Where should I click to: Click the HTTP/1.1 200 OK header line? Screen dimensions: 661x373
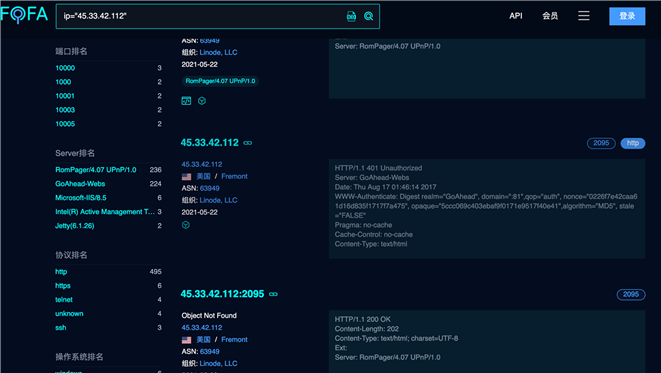click(x=363, y=319)
